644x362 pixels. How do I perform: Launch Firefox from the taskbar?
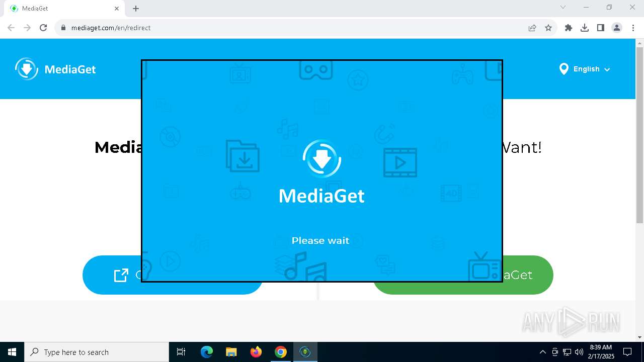click(x=256, y=352)
